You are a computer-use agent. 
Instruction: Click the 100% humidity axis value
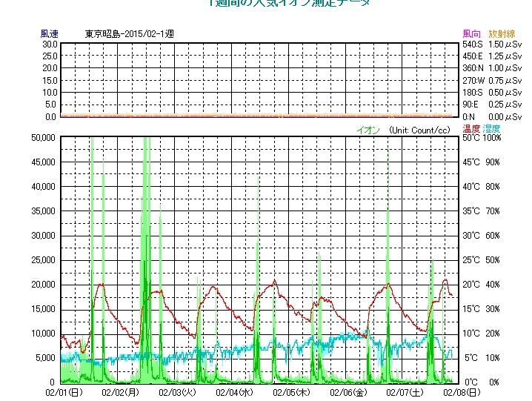click(492, 138)
